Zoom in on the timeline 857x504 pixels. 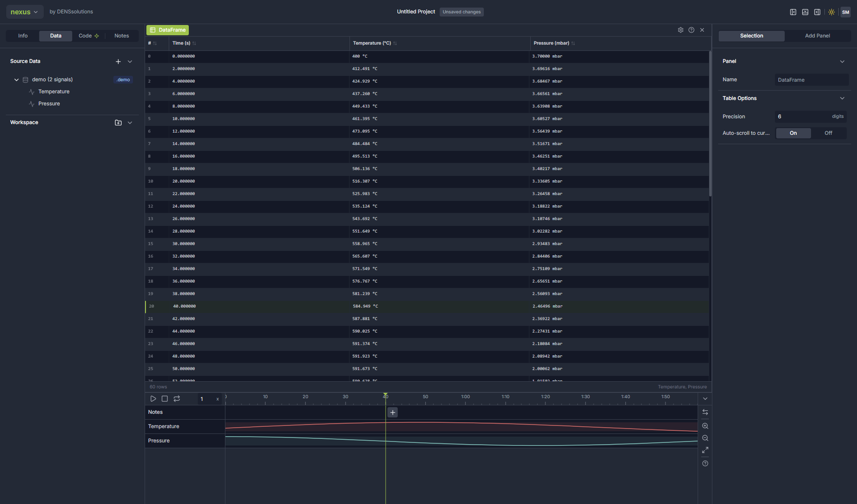click(x=705, y=426)
